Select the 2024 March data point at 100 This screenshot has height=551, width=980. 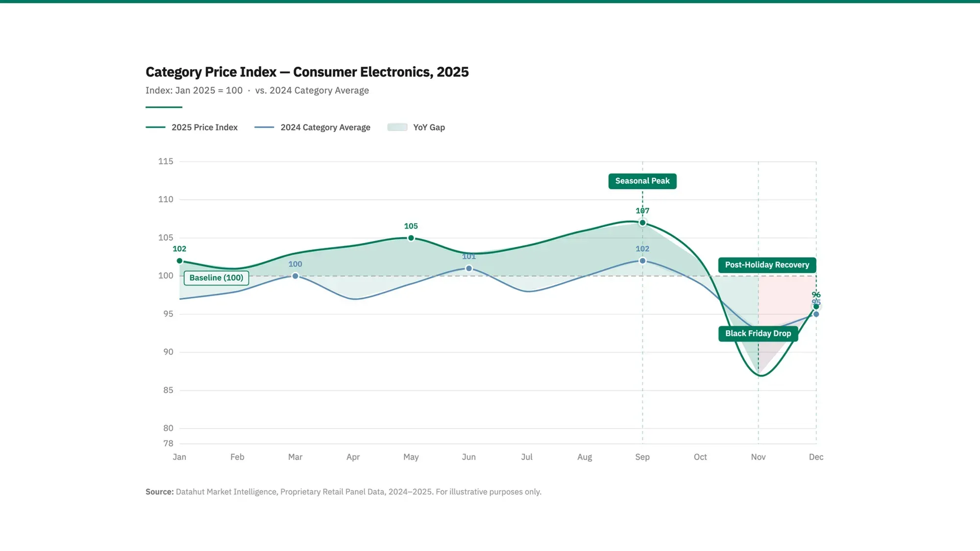point(295,276)
